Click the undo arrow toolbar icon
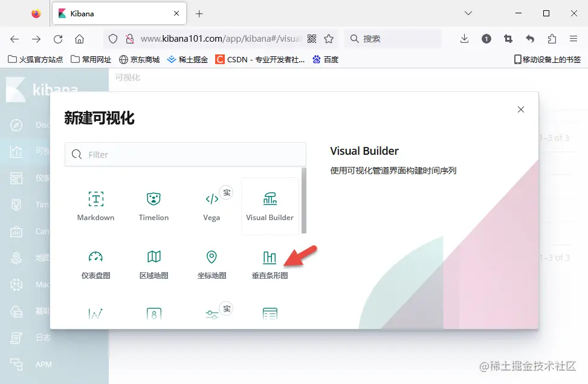This screenshot has height=384, width=588. [x=530, y=39]
